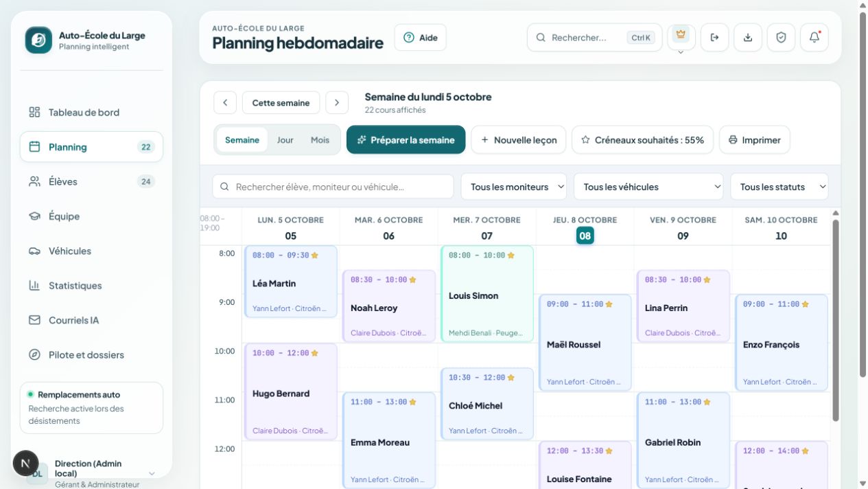Click Nouvelle leçon button

pos(519,140)
